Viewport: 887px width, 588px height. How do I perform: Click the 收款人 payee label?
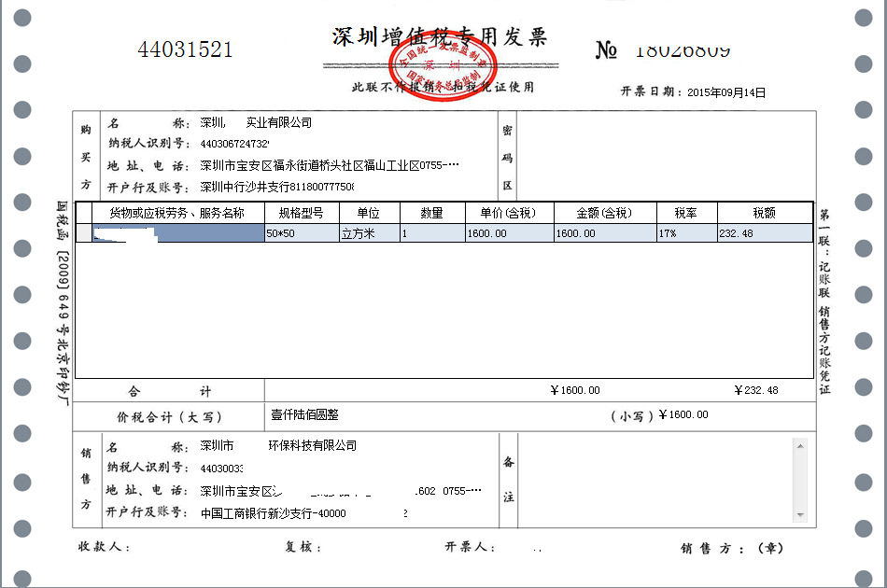point(104,547)
